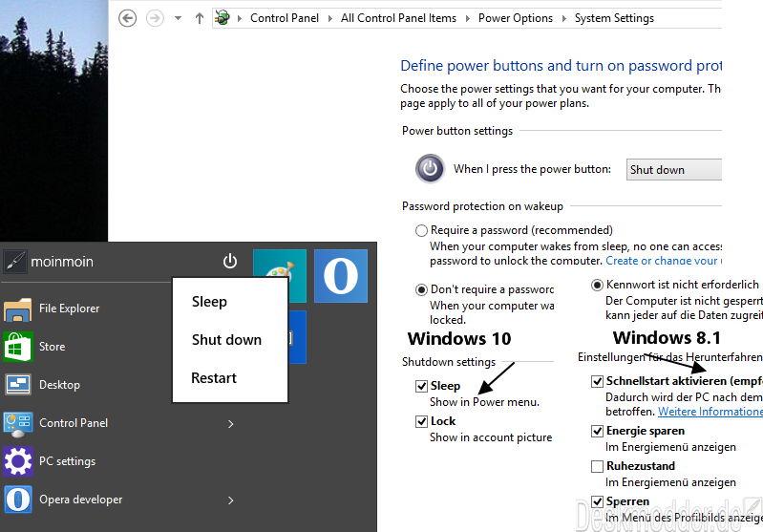Click the File Explorer folder icon
Screen dimensions: 763x532
(x=18, y=309)
